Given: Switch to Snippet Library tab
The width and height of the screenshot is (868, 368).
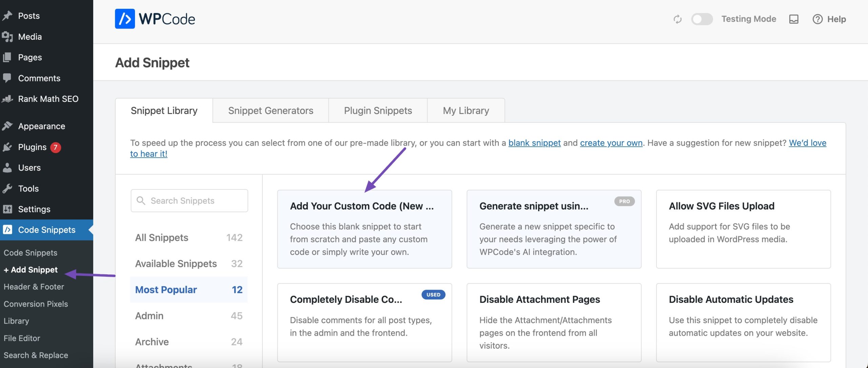Looking at the screenshot, I should [164, 111].
